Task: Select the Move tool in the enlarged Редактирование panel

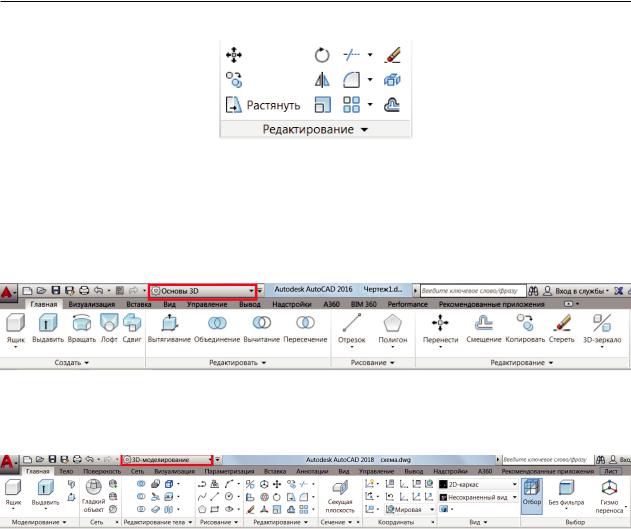Action: (233, 55)
